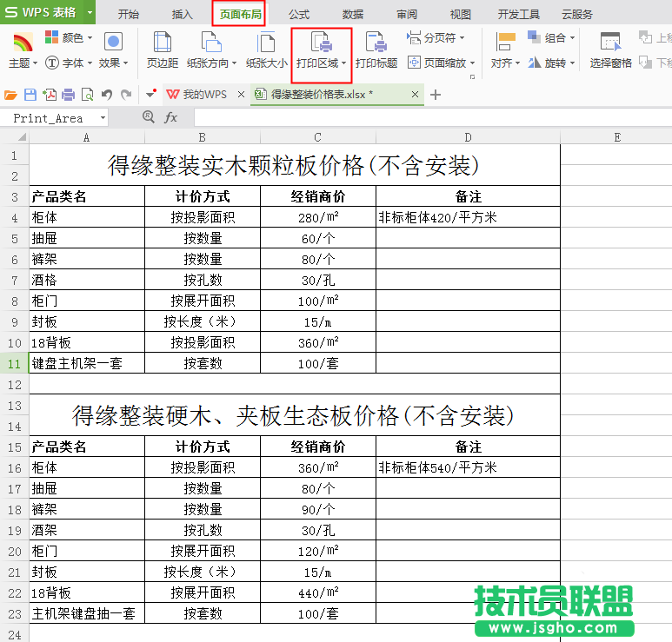672x642 pixels.
Task: Switch to the 页面布局 ribbon tab
Action: [x=240, y=15]
